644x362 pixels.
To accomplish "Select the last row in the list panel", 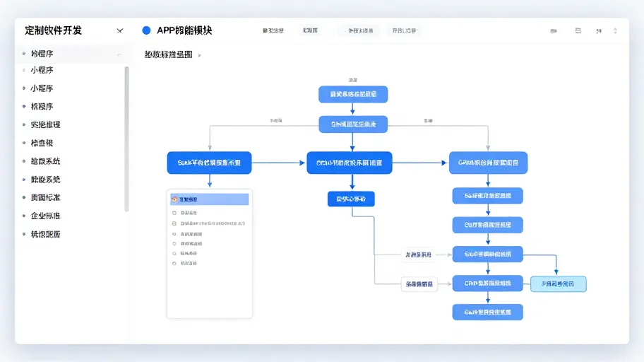I will click(x=185, y=263).
